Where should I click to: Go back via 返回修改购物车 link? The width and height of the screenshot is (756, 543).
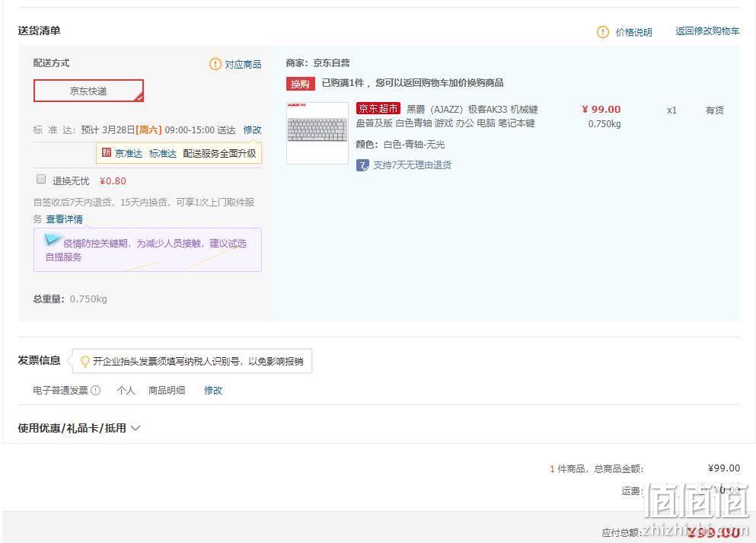click(707, 31)
